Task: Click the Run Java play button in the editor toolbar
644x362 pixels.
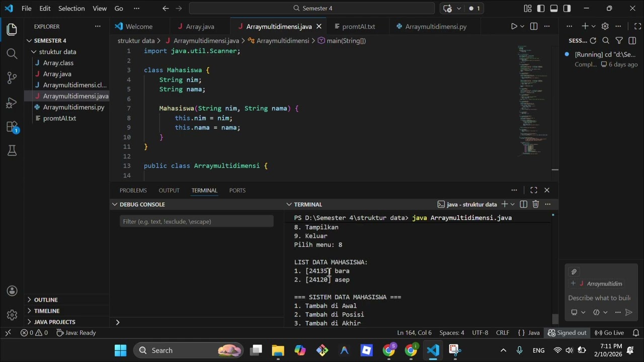Action: click(514, 26)
